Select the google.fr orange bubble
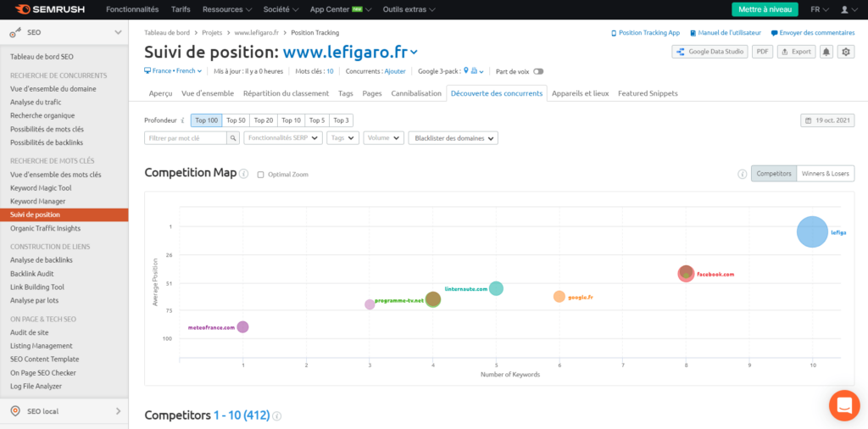The image size is (868, 429). click(x=559, y=297)
